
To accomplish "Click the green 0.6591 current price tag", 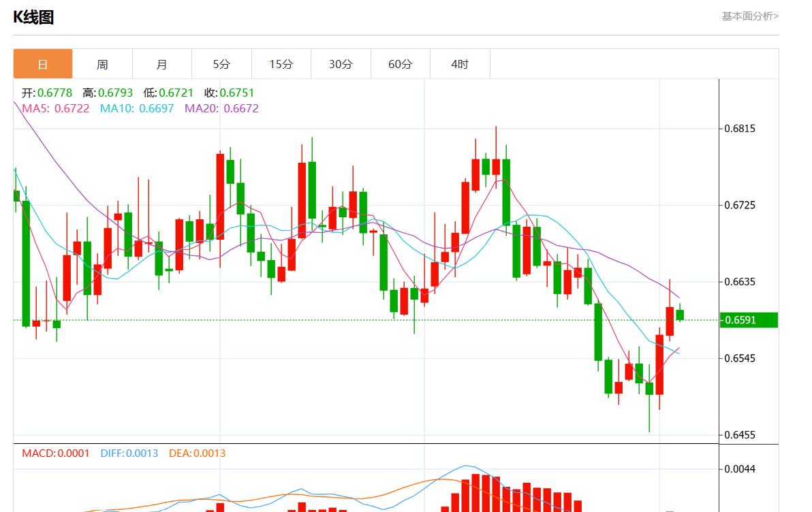I will (x=749, y=320).
